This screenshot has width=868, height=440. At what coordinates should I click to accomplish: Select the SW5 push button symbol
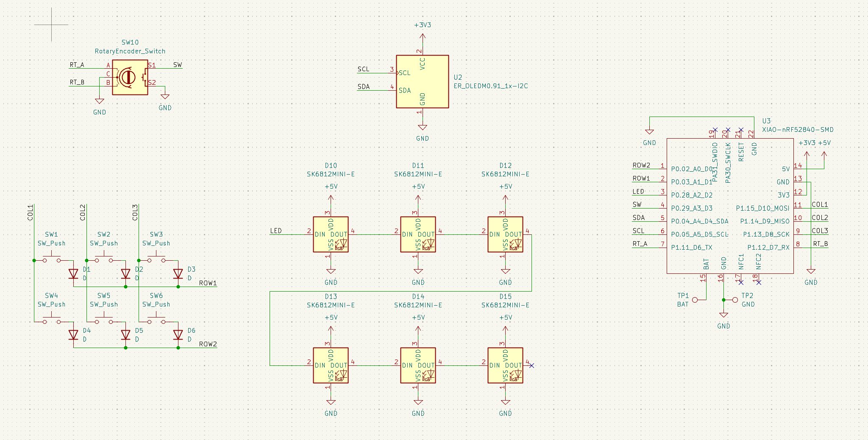(x=104, y=319)
